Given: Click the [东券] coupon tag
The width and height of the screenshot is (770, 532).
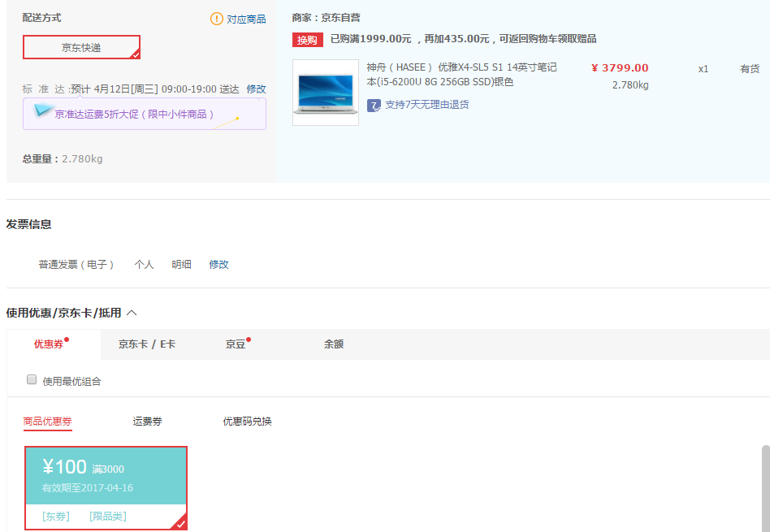Looking at the screenshot, I should coord(56,517).
